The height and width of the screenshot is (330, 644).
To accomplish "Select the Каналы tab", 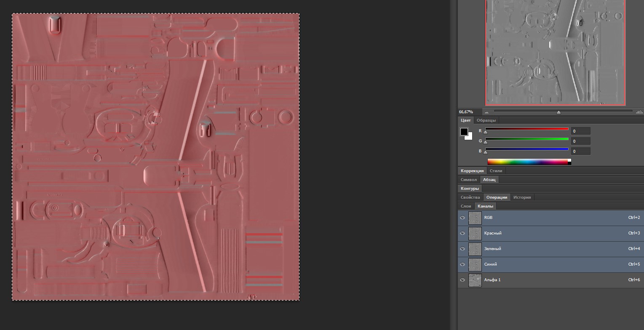I will [485, 206].
